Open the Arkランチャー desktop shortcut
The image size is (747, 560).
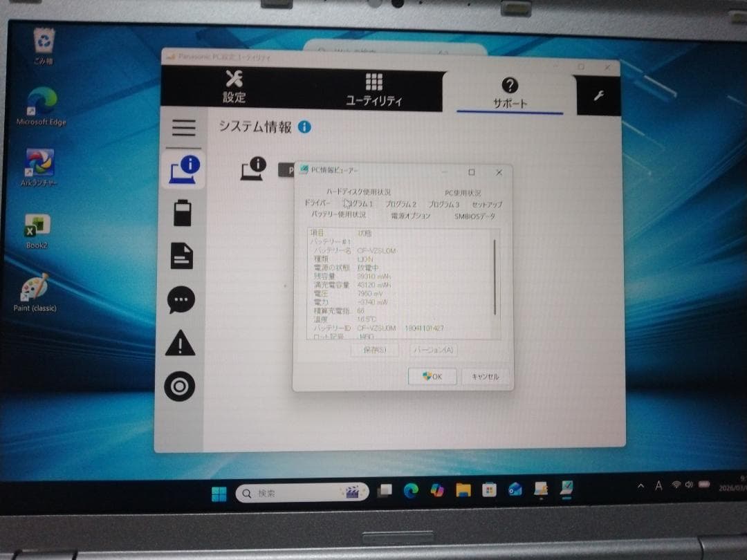coord(39,167)
